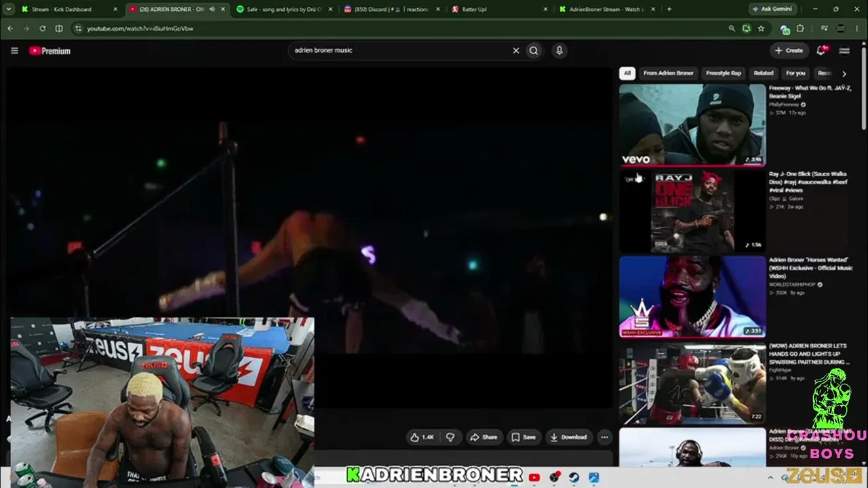868x488 pixels.
Task: Open a new browser tab
Action: [669, 9]
